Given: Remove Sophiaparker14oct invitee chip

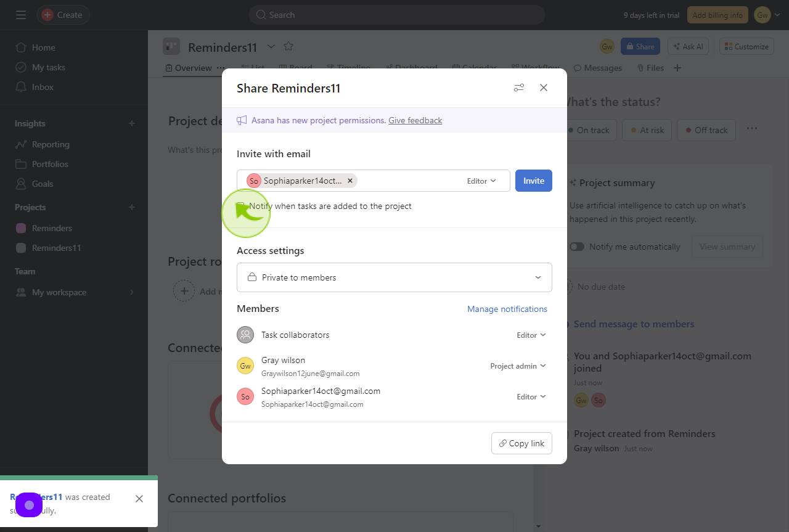Looking at the screenshot, I should tap(350, 181).
